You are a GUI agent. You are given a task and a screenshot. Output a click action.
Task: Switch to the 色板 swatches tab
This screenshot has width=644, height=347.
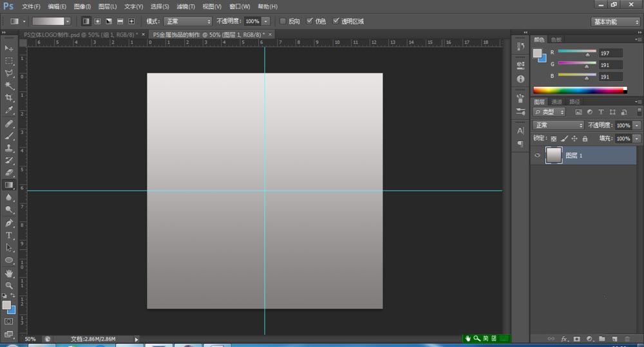tap(556, 39)
